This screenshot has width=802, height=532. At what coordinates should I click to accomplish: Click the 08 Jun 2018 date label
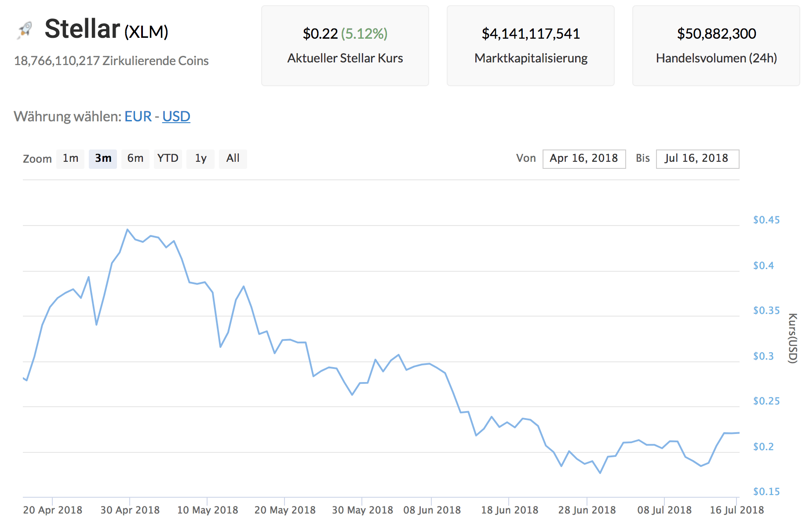[x=432, y=510]
